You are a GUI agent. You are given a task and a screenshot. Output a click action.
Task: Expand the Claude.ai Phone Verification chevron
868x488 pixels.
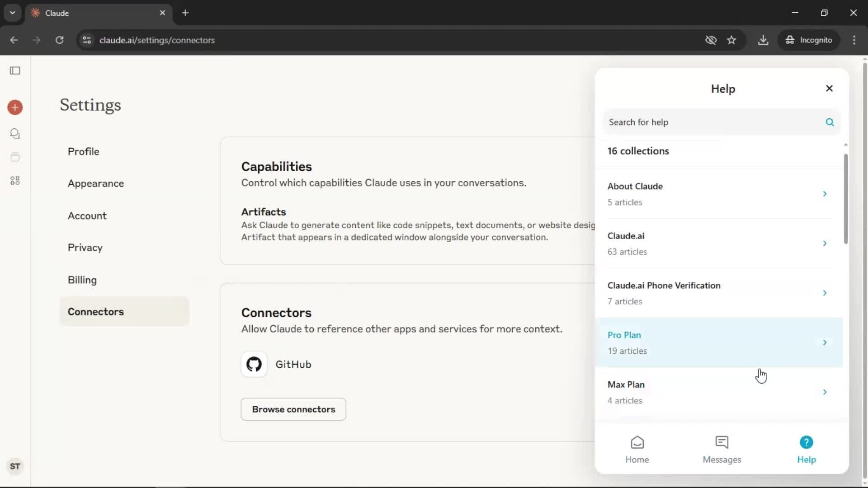click(825, 293)
